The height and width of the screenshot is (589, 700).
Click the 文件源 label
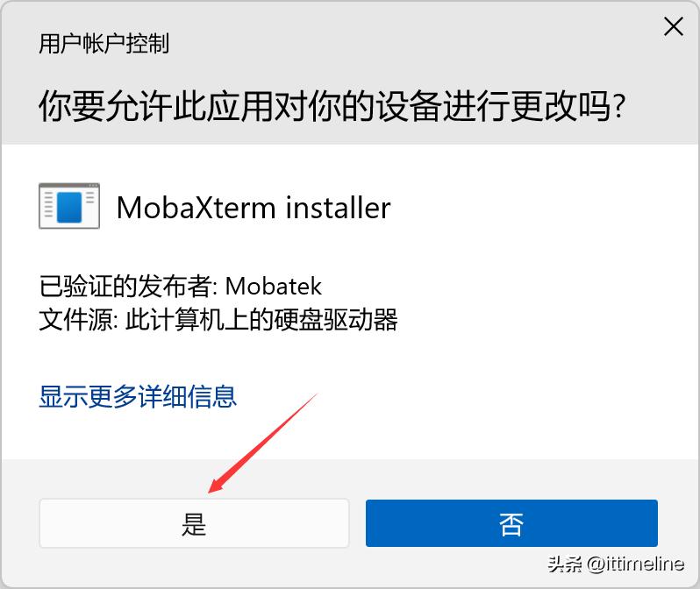tap(75, 320)
